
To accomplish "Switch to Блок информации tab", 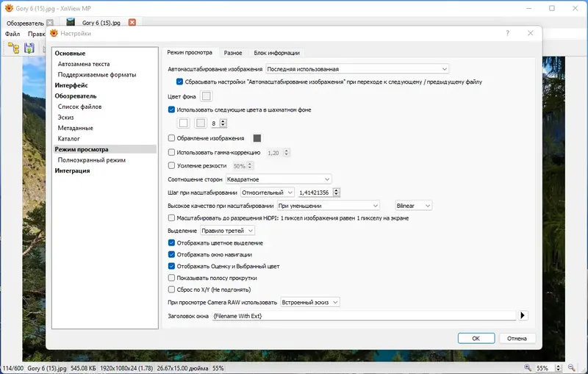I will (277, 53).
